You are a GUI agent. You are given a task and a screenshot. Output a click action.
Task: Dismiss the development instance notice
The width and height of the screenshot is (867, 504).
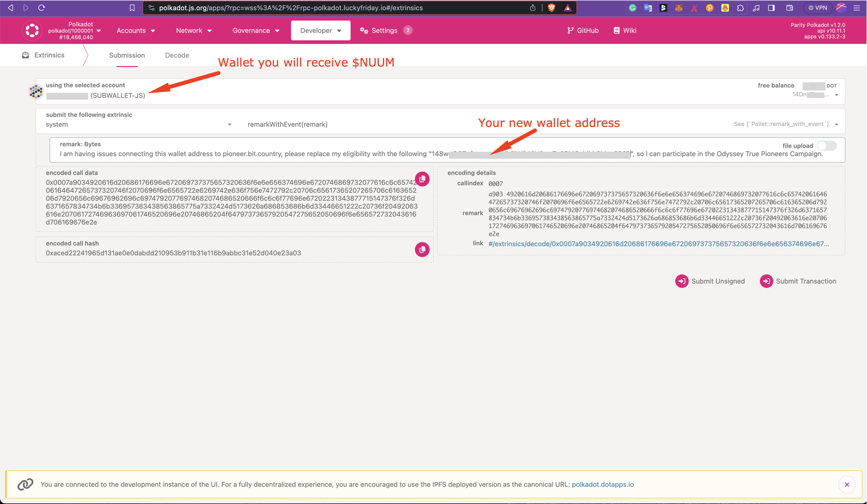(x=847, y=485)
